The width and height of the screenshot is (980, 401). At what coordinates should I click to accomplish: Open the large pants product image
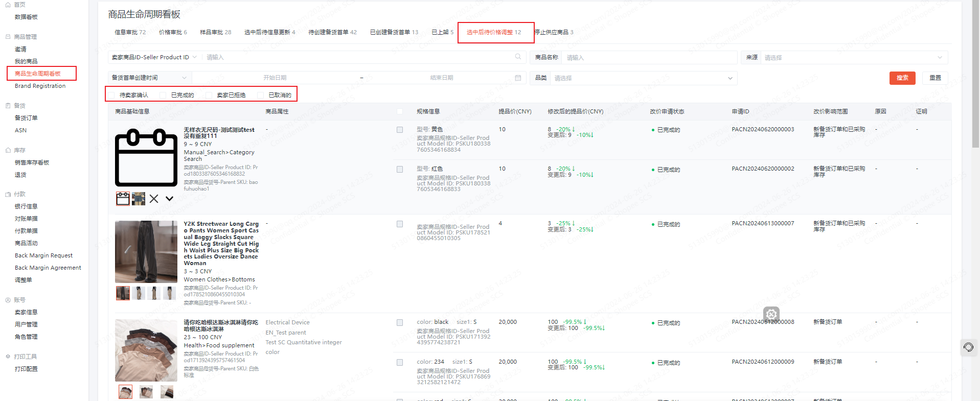pyautogui.click(x=146, y=252)
